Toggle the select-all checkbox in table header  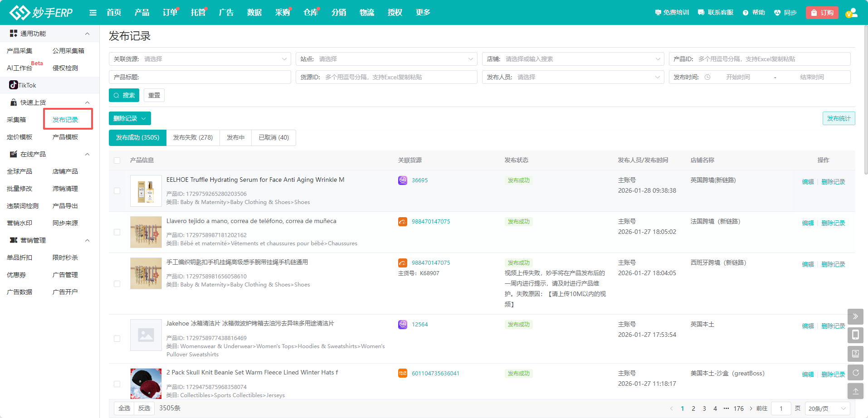(117, 160)
